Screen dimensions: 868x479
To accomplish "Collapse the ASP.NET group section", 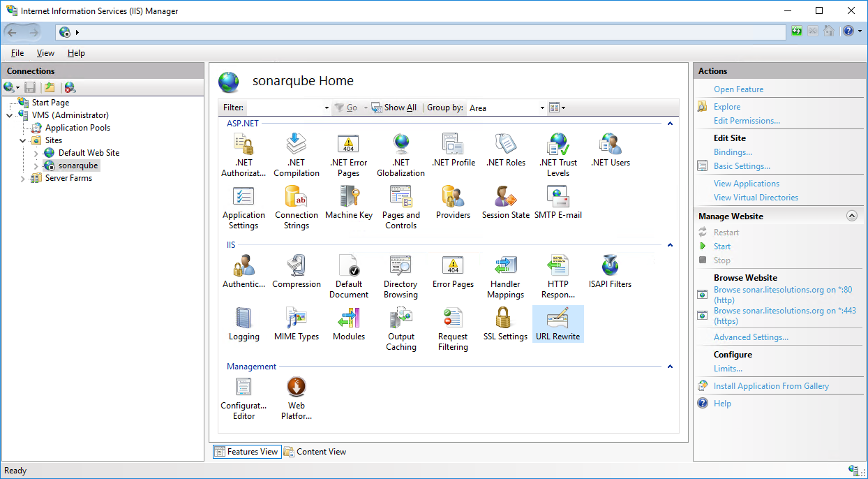I will (670, 123).
